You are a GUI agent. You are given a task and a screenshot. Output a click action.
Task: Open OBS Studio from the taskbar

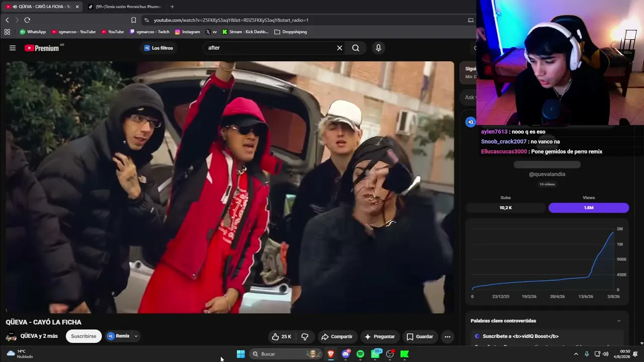tap(390, 354)
